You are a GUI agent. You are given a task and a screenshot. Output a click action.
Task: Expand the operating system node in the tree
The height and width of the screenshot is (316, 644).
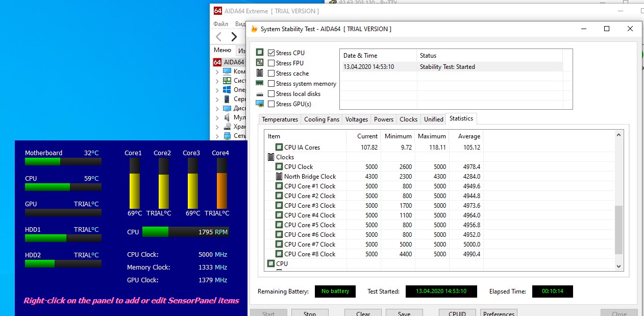pyautogui.click(x=217, y=90)
